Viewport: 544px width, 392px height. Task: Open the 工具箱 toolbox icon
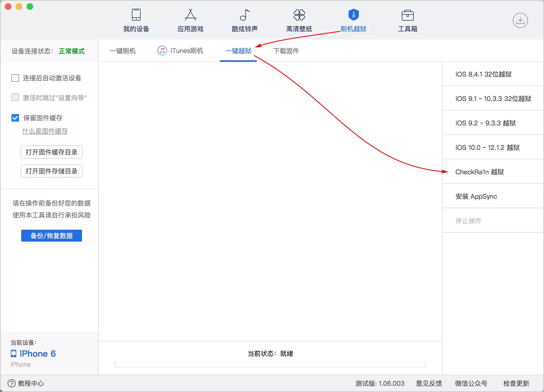click(407, 15)
